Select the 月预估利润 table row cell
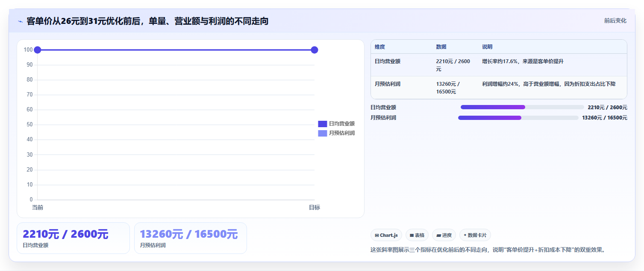 [x=388, y=84]
